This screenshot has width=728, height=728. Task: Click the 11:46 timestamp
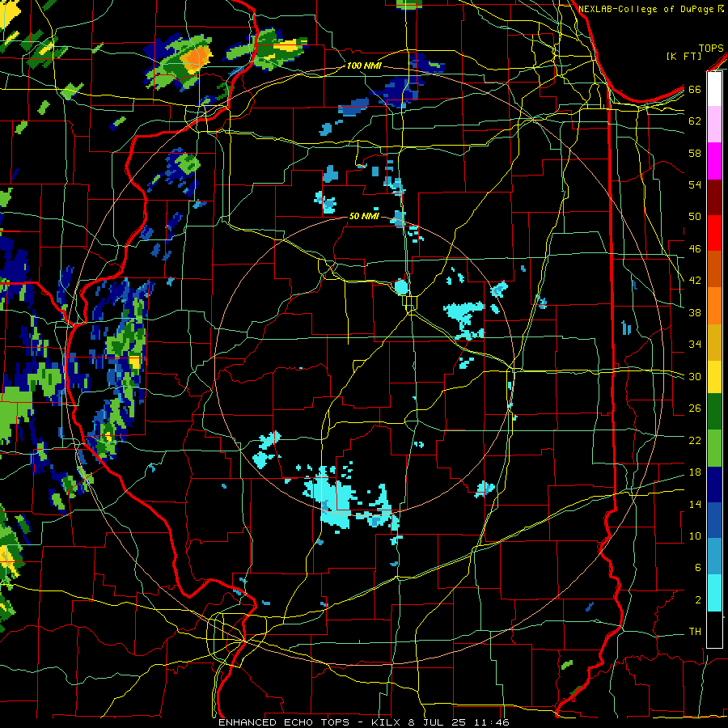point(492,722)
